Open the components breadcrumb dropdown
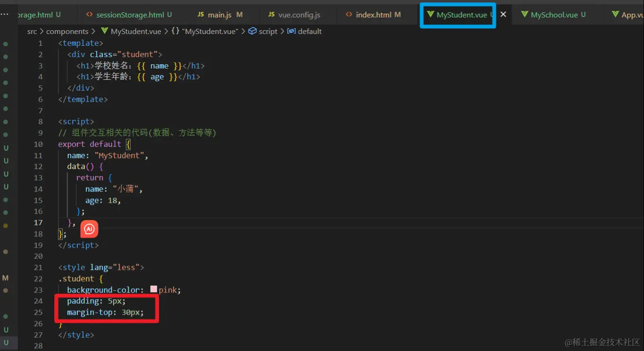 [67, 31]
